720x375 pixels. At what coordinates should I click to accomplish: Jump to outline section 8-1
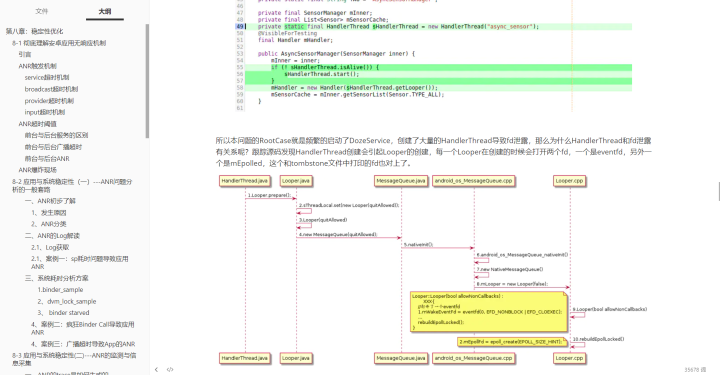tap(59, 43)
